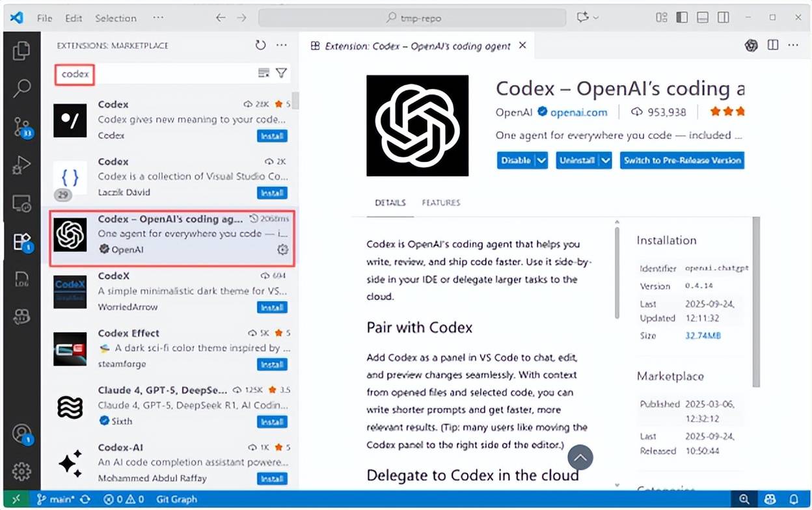Open the Remote Explorer view
812x510 pixels.
(x=21, y=204)
